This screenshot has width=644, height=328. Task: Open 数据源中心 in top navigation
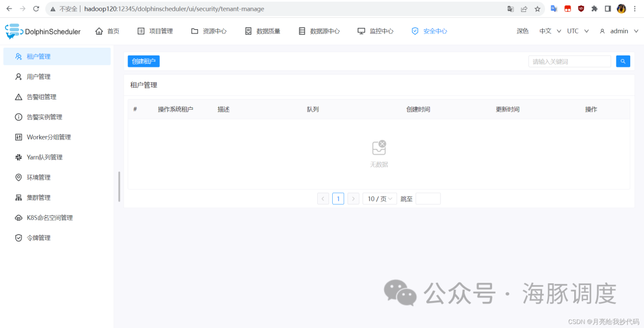pyautogui.click(x=319, y=31)
